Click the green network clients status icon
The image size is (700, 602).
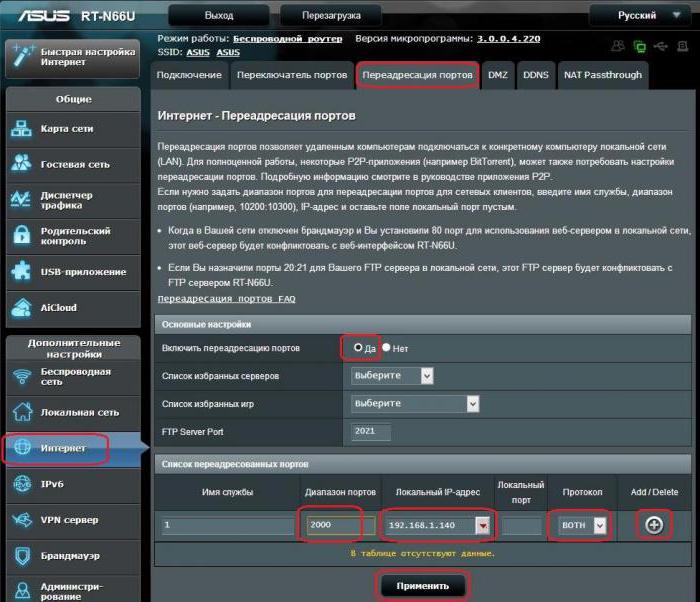click(640, 46)
